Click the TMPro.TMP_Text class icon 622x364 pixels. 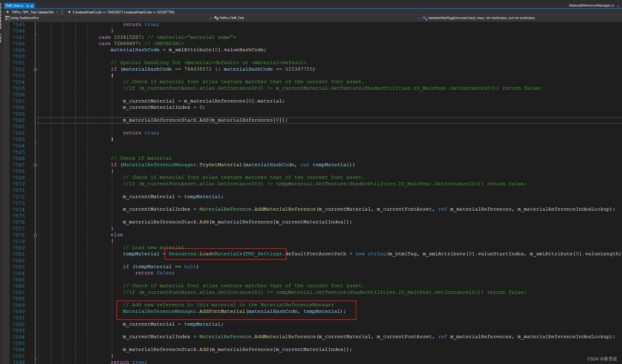216,18
